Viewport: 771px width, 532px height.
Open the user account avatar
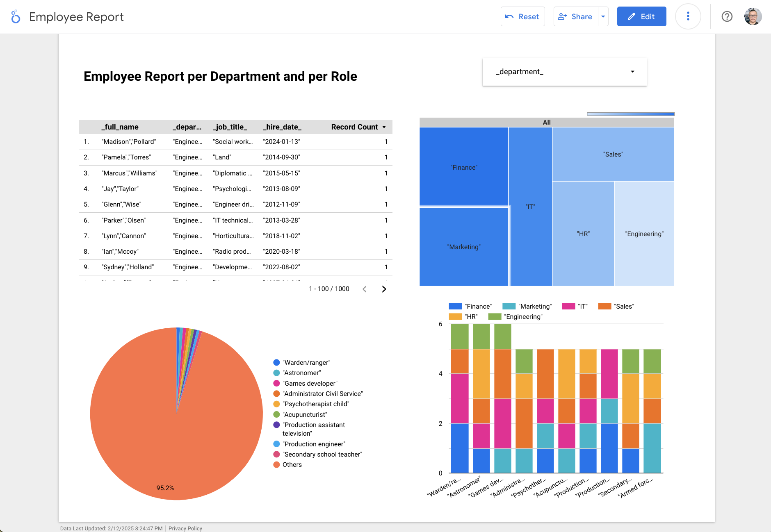click(x=753, y=16)
